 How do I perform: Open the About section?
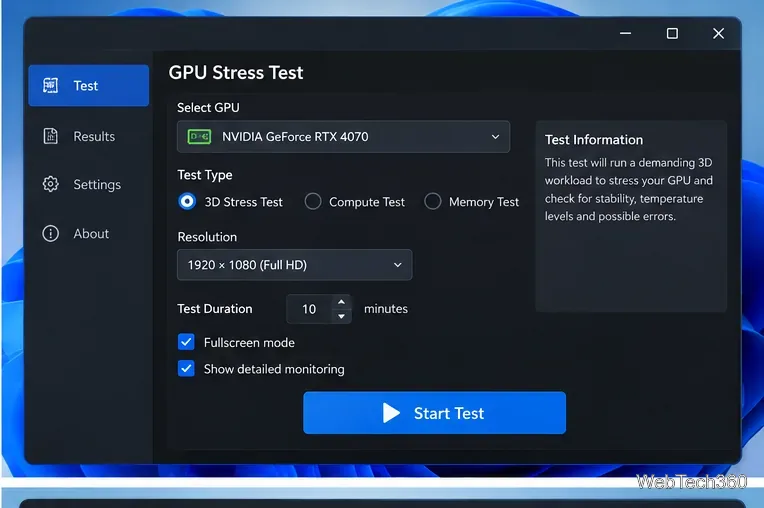pyautogui.click(x=88, y=234)
